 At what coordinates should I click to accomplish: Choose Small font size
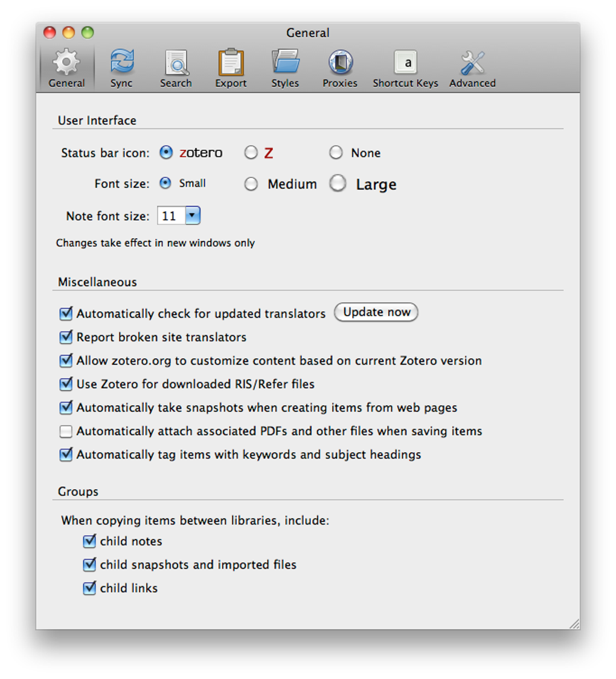pyautogui.click(x=165, y=183)
